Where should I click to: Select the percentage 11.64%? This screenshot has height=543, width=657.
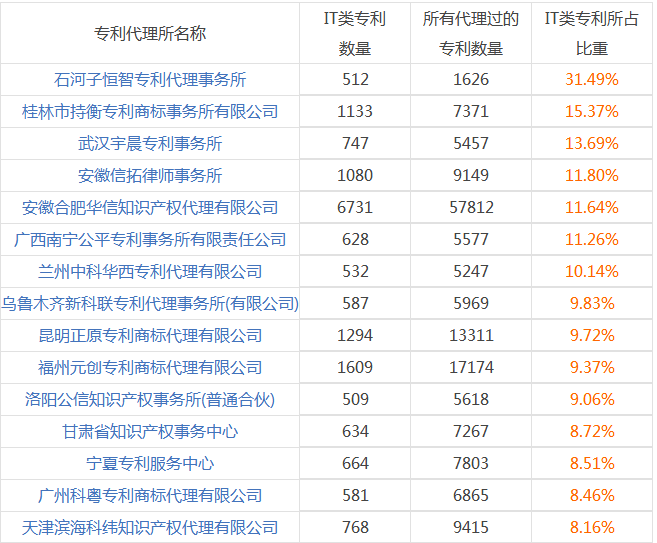pos(592,207)
